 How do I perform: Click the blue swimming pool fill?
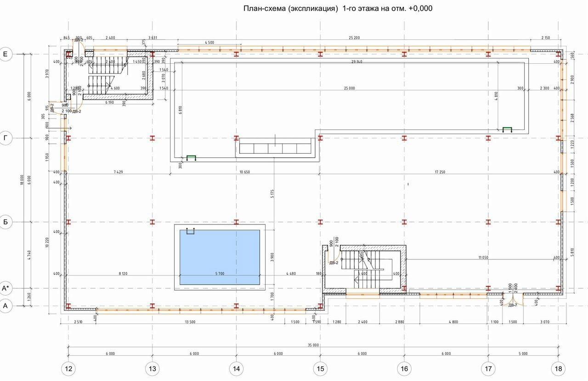point(220,257)
